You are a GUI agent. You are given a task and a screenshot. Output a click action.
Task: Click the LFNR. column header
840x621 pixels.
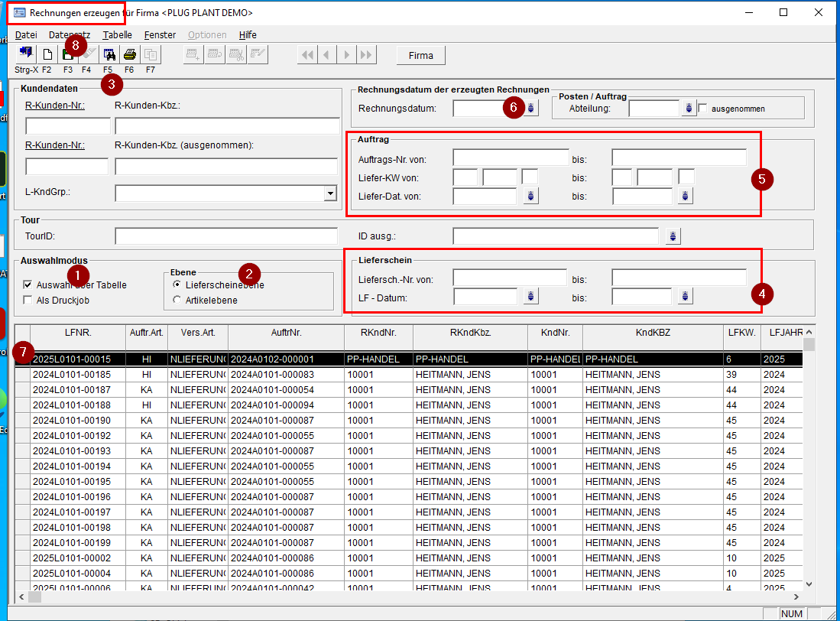78,333
